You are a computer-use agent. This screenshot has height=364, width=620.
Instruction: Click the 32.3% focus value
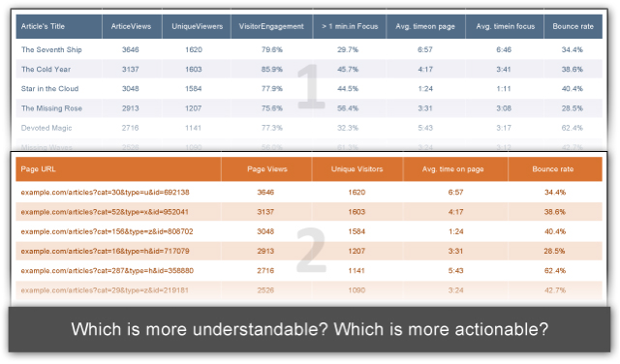(348, 128)
